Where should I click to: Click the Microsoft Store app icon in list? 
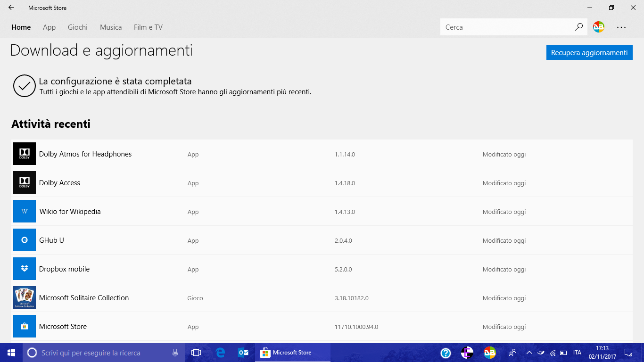click(x=25, y=326)
